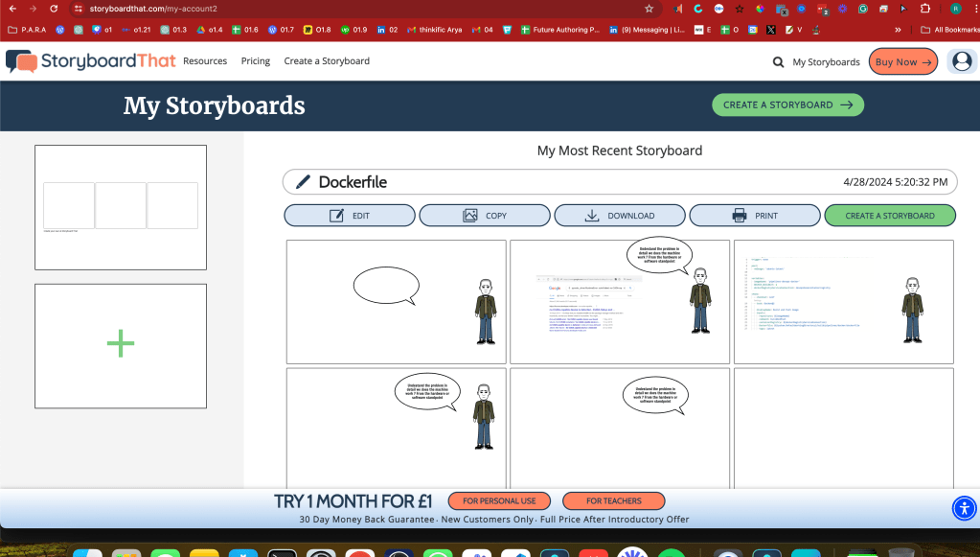Image resolution: width=980 pixels, height=557 pixels.
Task: Click the pencil icon beside Dockerfile title
Action: [x=303, y=182]
